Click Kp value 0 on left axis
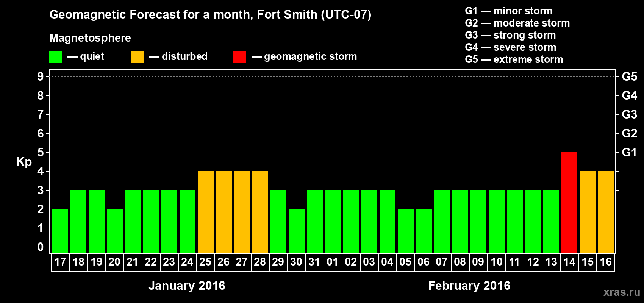 pyautogui.click(x=41, y=247)
